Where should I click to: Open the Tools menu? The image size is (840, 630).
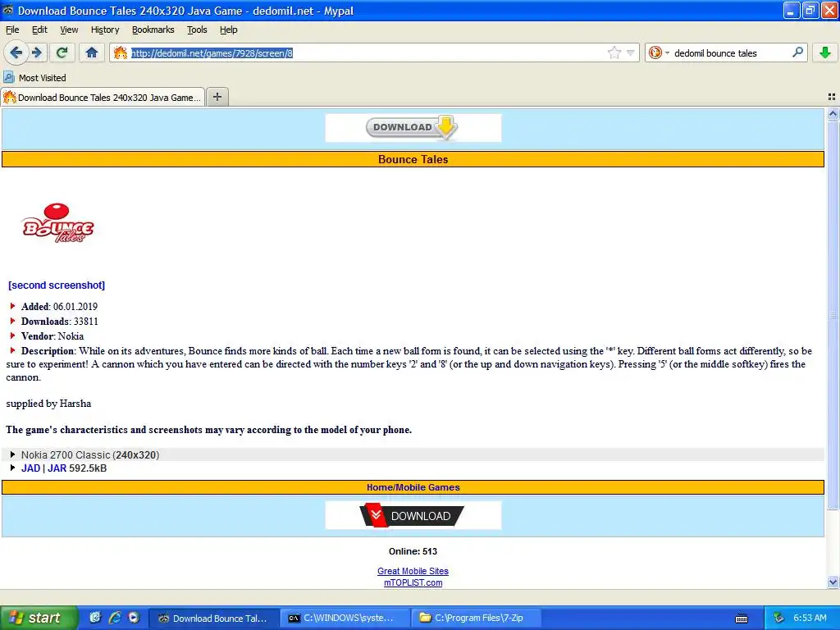[x=197, y=30]
